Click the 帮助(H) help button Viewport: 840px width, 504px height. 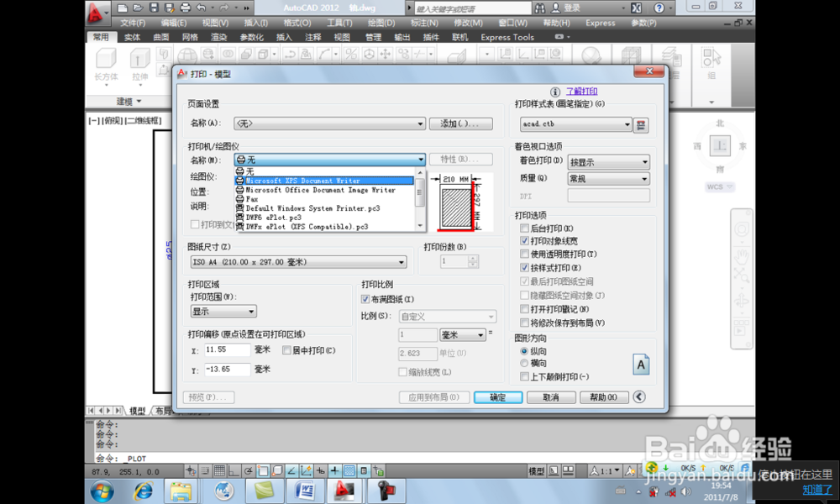(603, 396)
